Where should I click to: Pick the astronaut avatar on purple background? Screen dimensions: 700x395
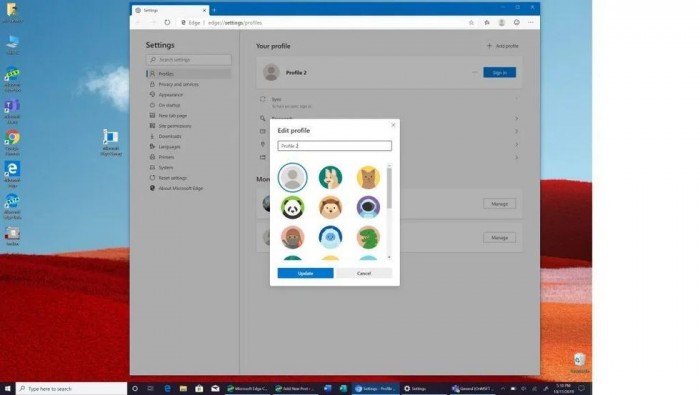[x=368, y=208]
